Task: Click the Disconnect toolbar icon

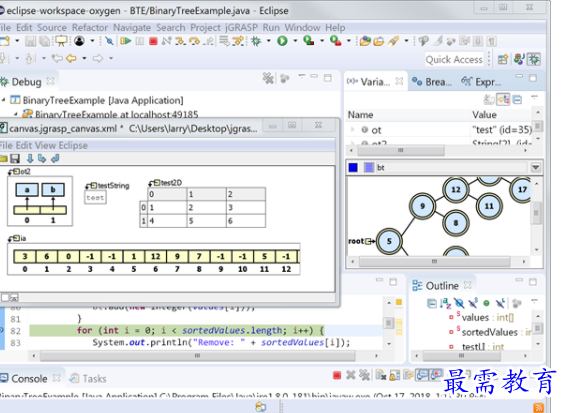Action: [166, 41]
